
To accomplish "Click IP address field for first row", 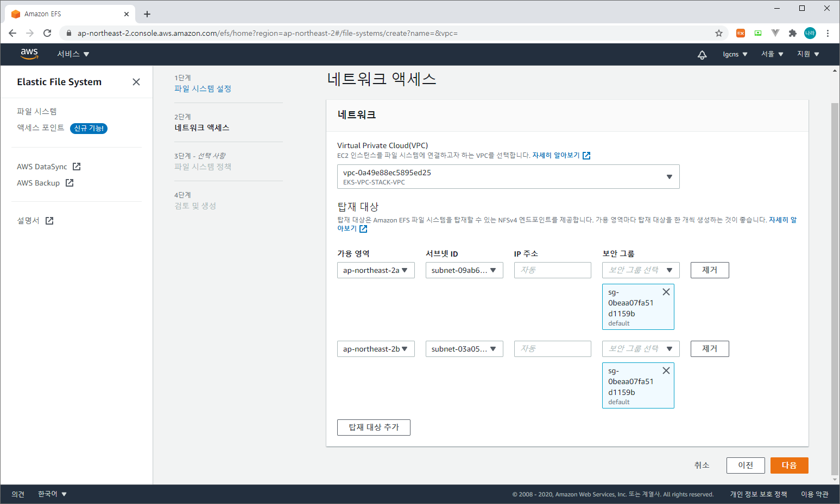I will [x=553, y=270].
